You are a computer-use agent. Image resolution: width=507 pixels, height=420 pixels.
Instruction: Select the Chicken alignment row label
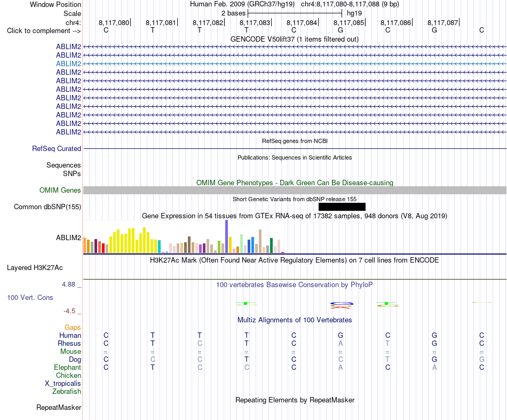point(68,375)
